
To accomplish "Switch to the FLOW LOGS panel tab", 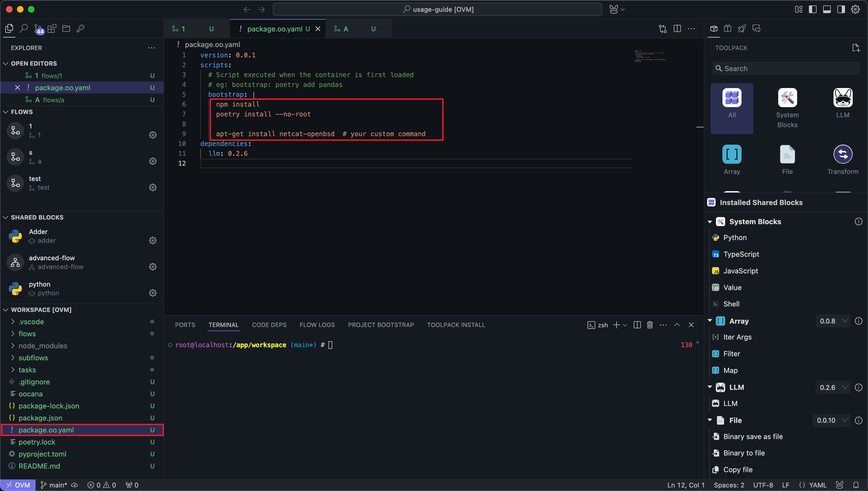I will tap(317, 325).
